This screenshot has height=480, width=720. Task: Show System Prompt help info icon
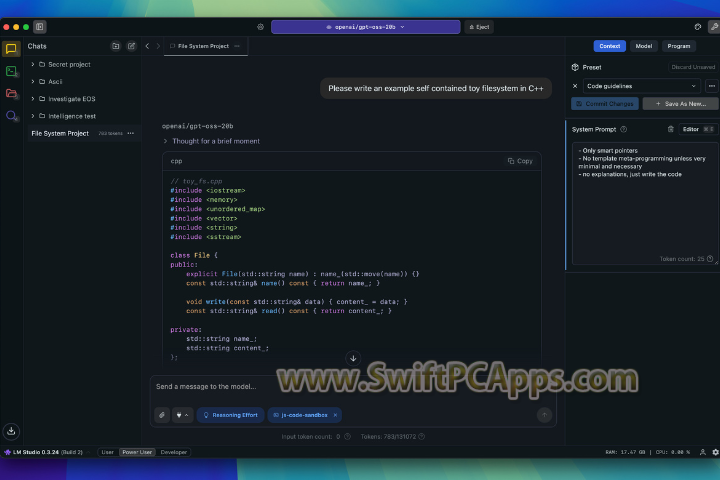point(624,129)
